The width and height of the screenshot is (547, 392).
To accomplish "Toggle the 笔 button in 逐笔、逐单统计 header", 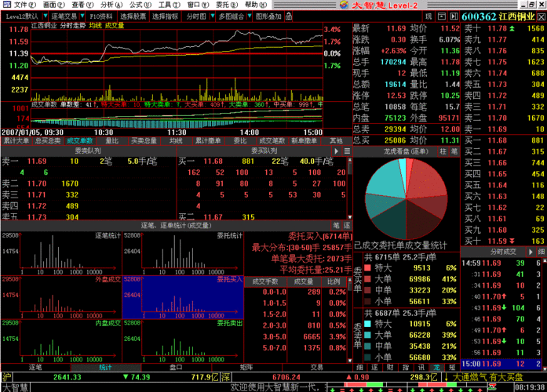I will 337,226.
